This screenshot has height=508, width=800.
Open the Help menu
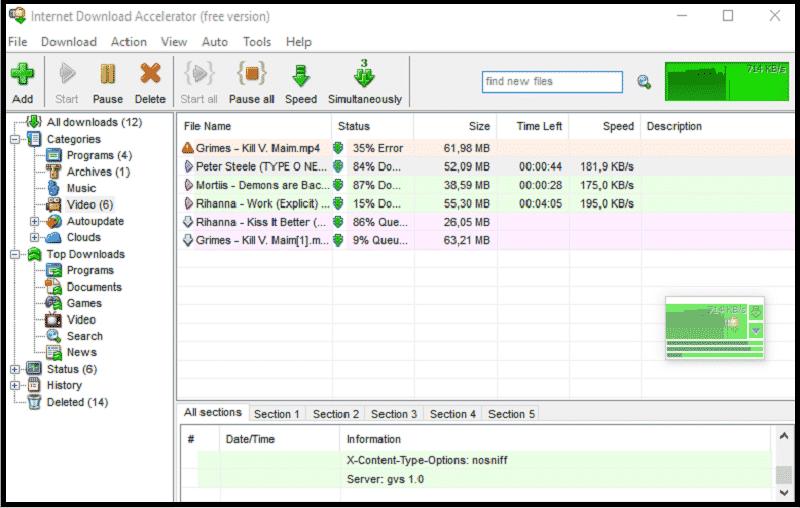click(x=298, y=42)
